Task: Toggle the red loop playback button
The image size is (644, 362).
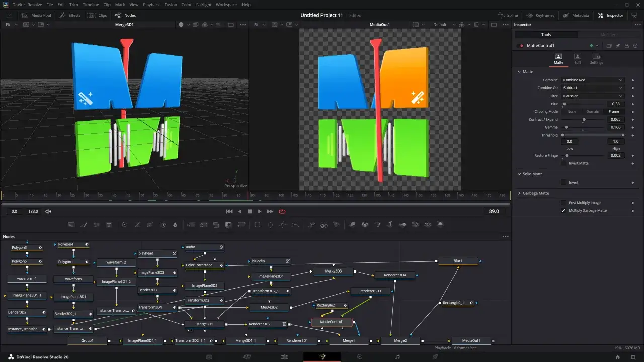Action: point(282,211)
